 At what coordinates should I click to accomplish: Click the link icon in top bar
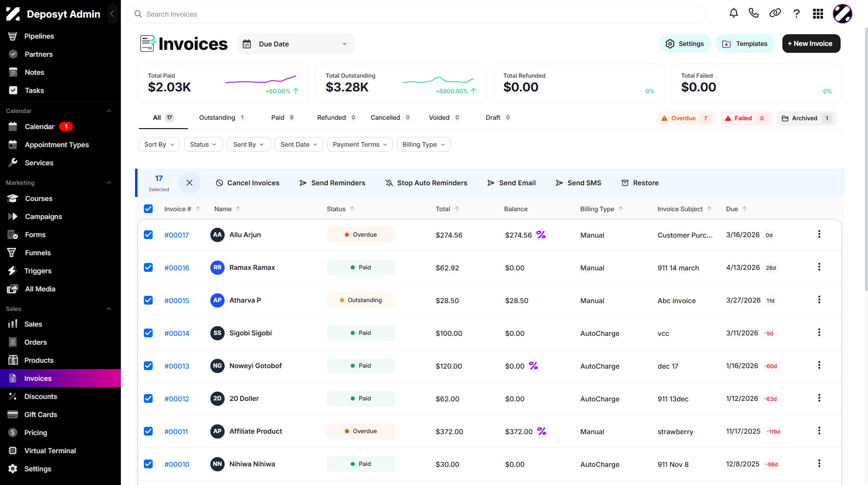775,13
